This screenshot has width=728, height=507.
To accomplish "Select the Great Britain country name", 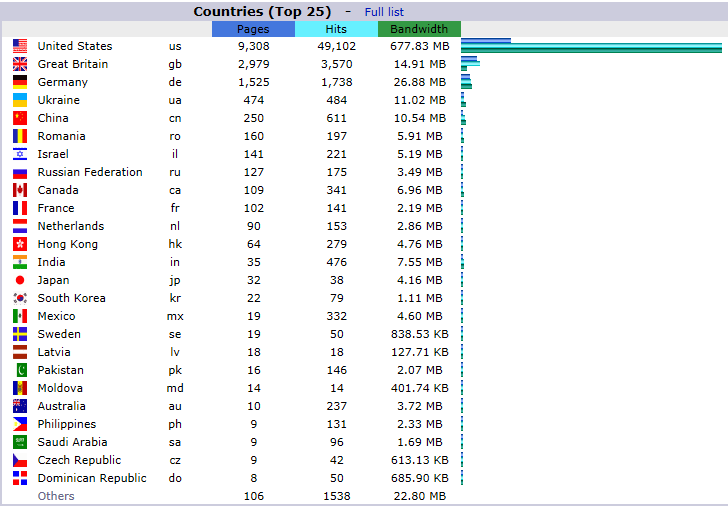I will [73, 64].
